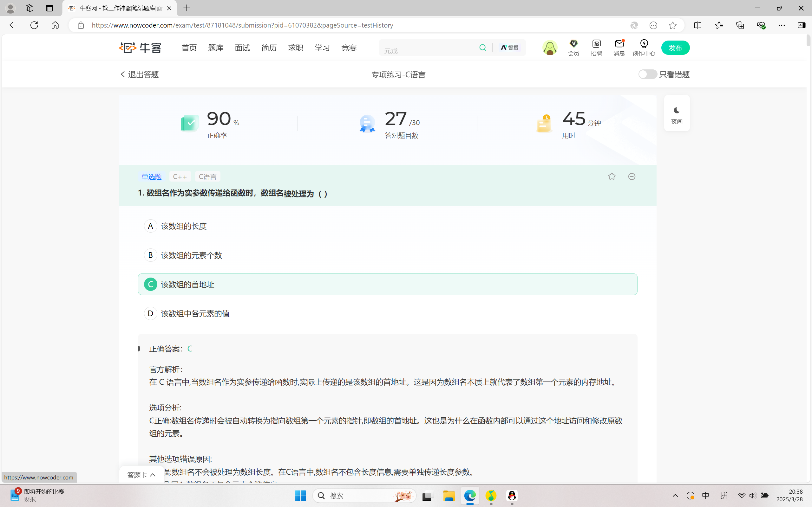Screen dimensions: 812x507
Task: Switch to the 面试 section
Action: click(242, 47)
